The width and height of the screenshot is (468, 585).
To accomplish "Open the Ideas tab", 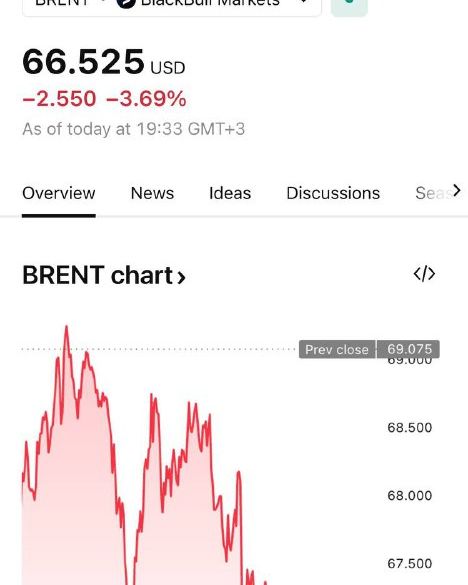I will coord(230,193).
